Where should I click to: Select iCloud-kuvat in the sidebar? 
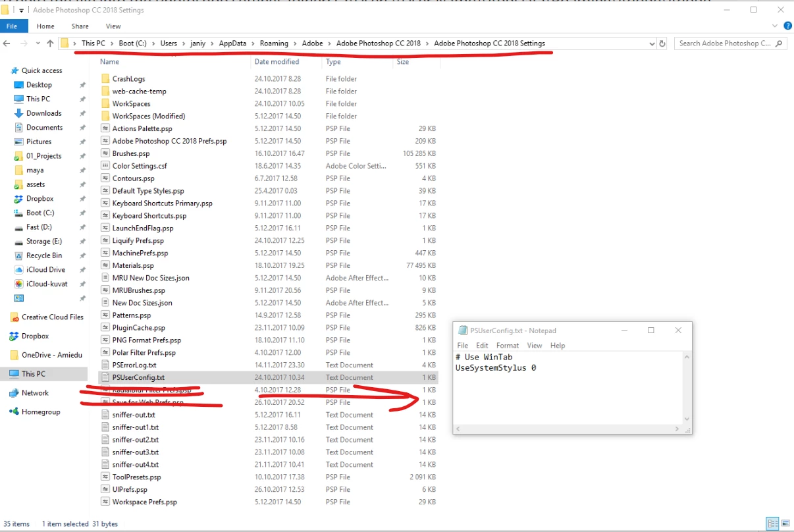pyautogui.click(x=46, y=284)
